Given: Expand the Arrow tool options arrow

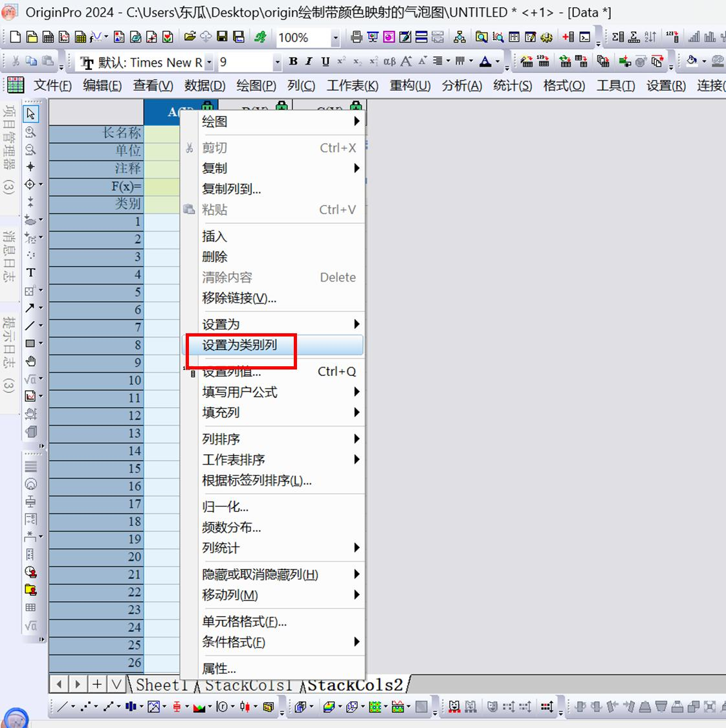Looking at the screenshot, I should (41, 308).
